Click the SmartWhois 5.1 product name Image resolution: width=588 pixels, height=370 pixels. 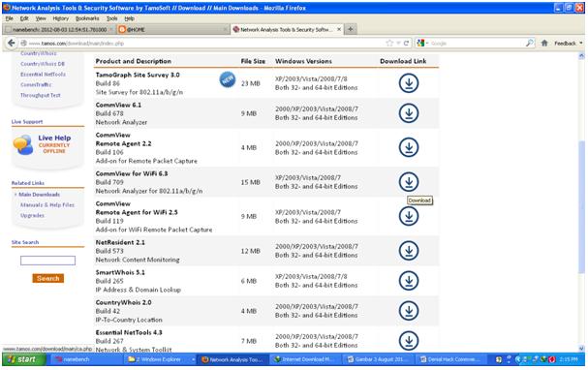[120, 272]
